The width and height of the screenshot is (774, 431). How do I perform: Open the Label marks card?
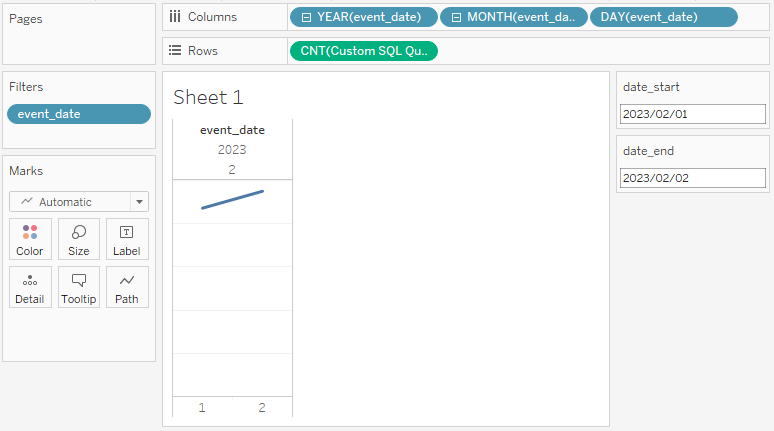127,239
